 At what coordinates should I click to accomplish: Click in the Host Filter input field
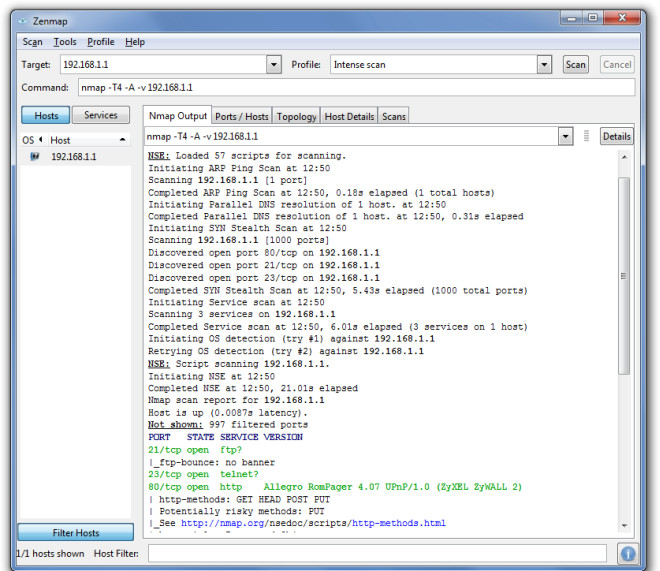pos(377,553)
